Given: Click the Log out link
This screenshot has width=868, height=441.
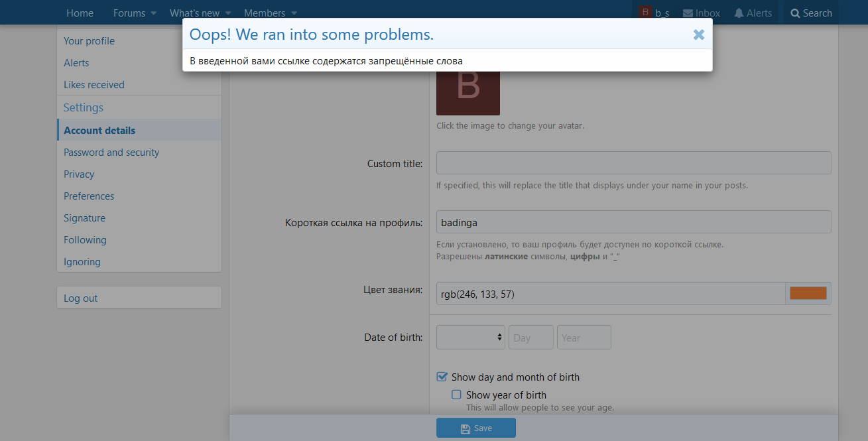Looking at the screenshot, I should [x=81, y=298].
